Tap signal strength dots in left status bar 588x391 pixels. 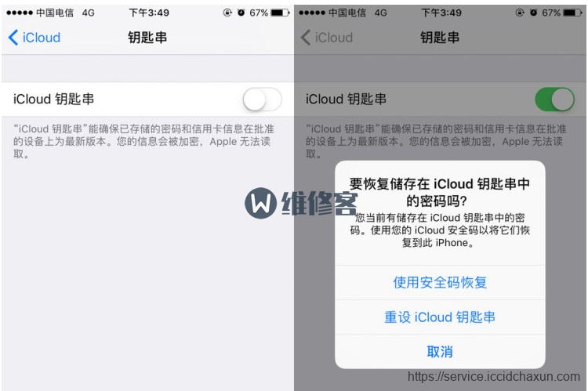[x=20, y=13]
